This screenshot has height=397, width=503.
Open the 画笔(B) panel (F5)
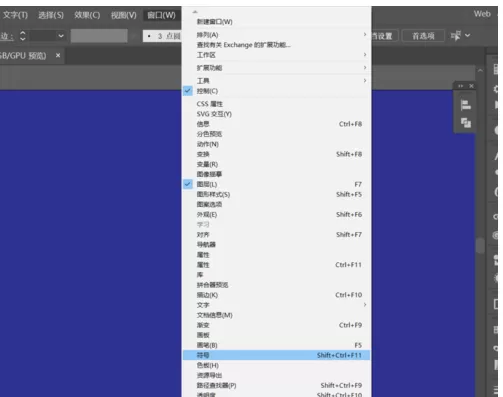pyautogui.click(x=277, y=345)
